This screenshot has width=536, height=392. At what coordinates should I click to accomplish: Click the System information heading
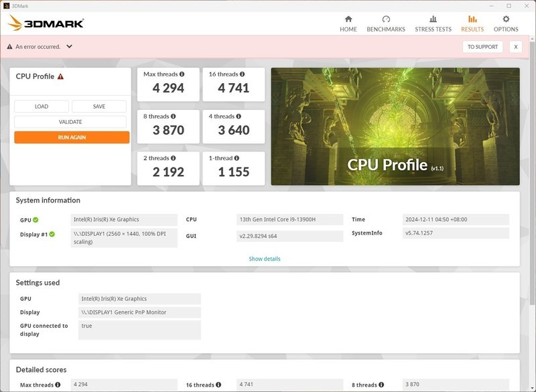pyautogui.click(x=48, y=200)
